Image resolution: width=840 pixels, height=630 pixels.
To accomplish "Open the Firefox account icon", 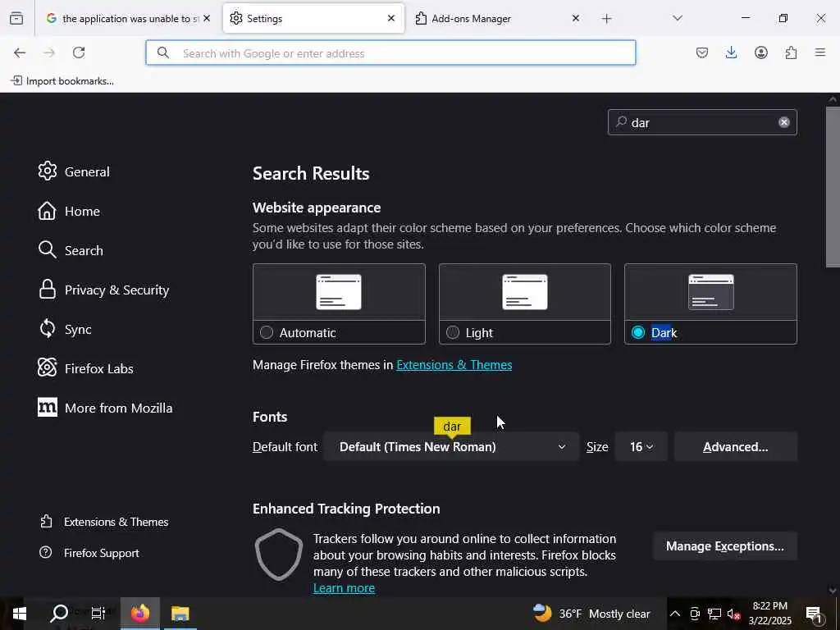I will tap(760, 52).
